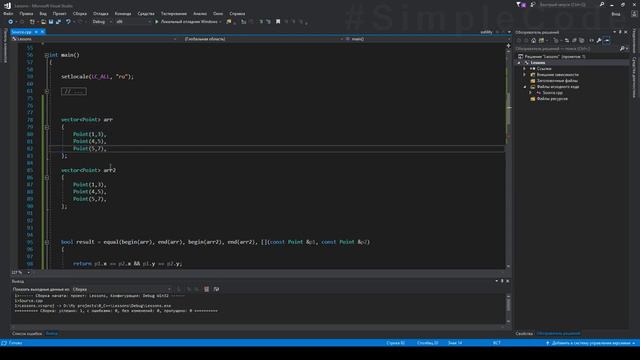Collapse the Lessons project node

coord(519,63)
